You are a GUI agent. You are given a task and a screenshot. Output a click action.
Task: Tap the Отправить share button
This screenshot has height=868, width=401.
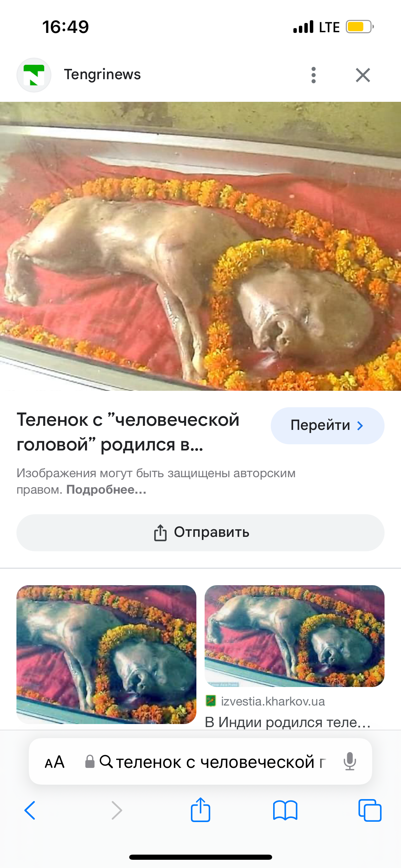tap(200, 532)
